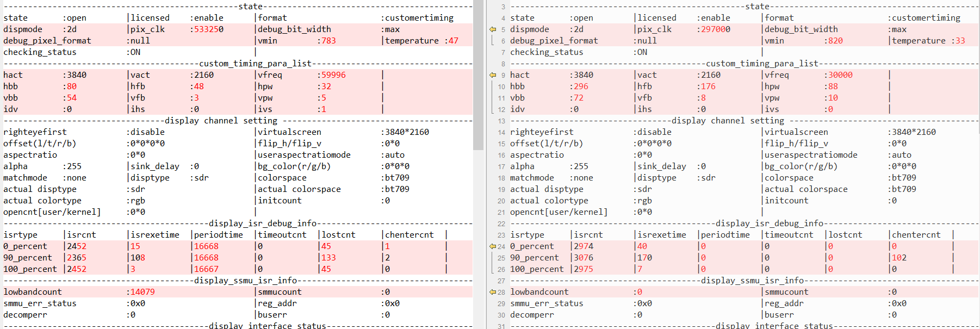Viewport: 980px width, 329px height.
Task: Click isrexetime 170 in right pane
Action: click(645, 258)
